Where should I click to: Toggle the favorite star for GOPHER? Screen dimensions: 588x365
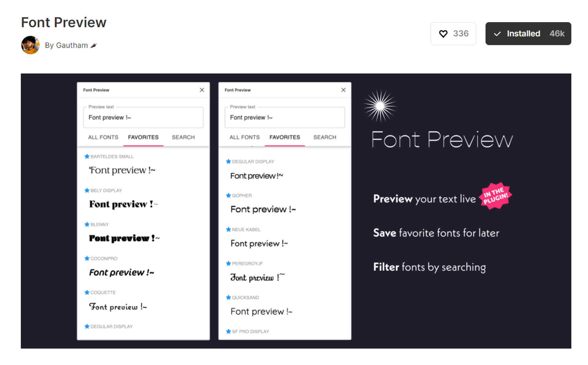point(228,195)
